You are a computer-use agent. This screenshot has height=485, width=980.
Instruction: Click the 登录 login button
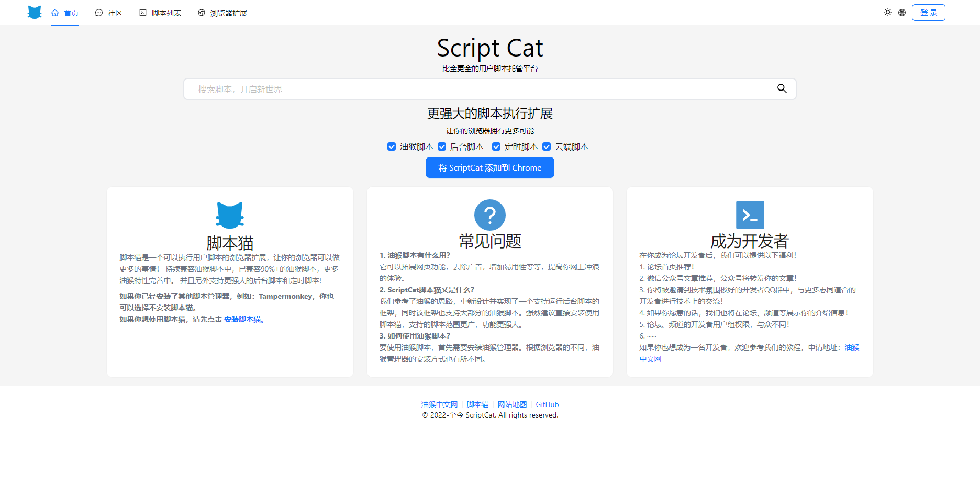[929, 13]
